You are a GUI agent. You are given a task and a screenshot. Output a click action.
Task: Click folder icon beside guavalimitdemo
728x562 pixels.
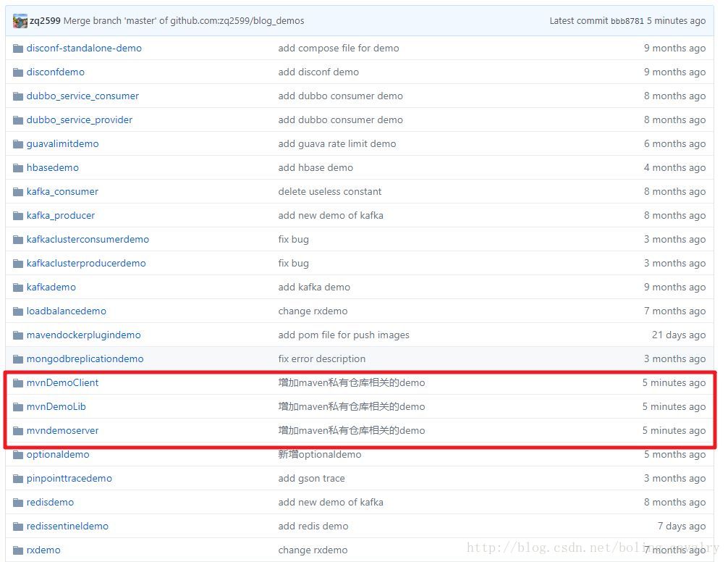tap(18, 144)
